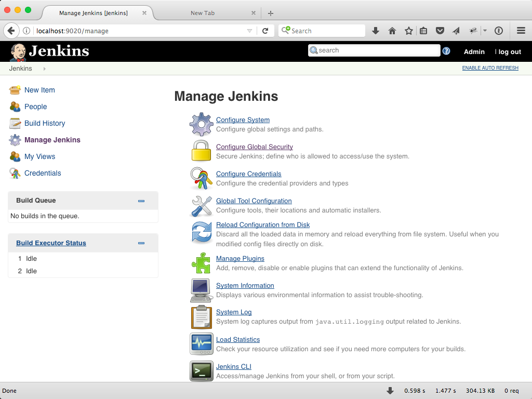Open the Configure Credentials link
The height and width of the screenshot is (399, 532).
[x=249, y=174]
